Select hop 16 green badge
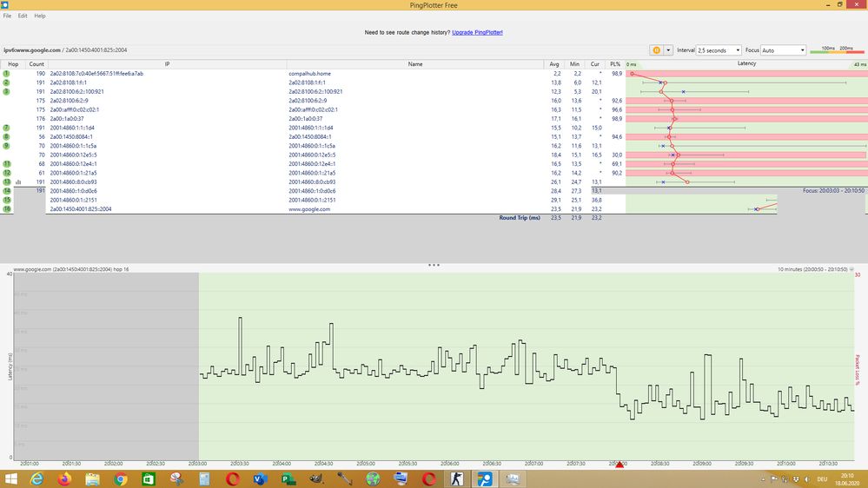 (x=7, y=209)
